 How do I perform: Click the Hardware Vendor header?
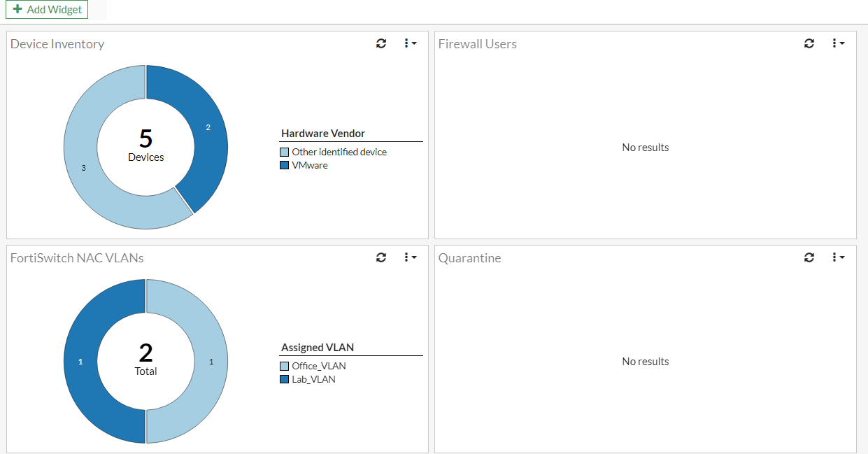point(322,134)
